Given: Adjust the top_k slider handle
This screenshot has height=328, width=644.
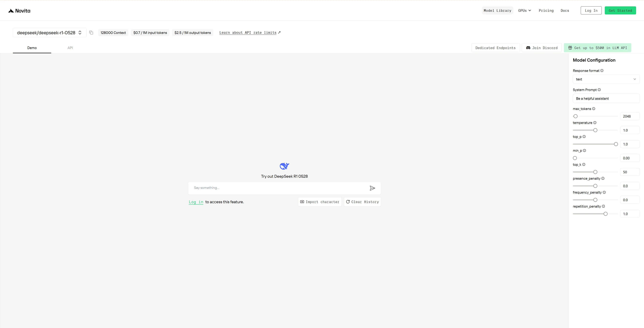Looking at the screenshot, I should point(595,172).
